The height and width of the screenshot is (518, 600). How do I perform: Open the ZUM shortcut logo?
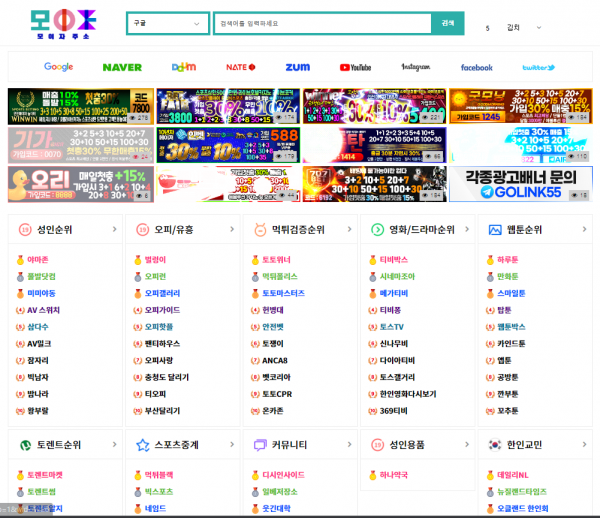(298, 67)
